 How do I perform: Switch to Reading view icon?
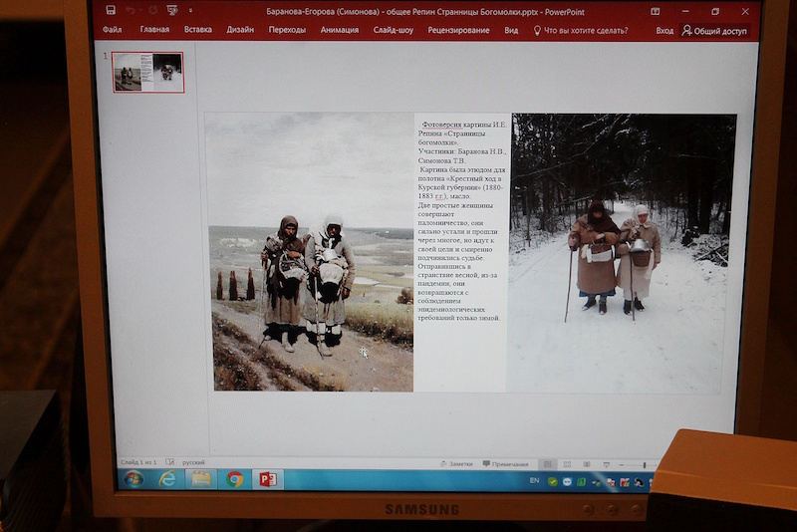pyautogui.click(x=587, y=464)
